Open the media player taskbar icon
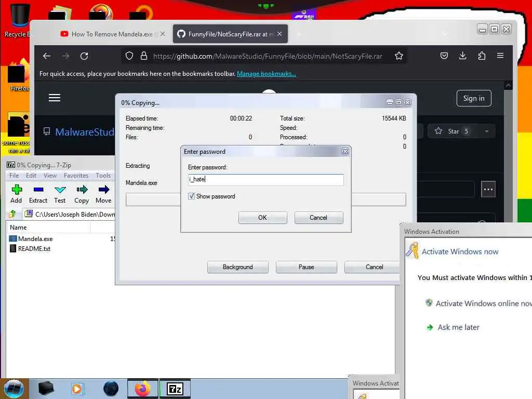This screenshot has width=532, height=399. [77, 389]
